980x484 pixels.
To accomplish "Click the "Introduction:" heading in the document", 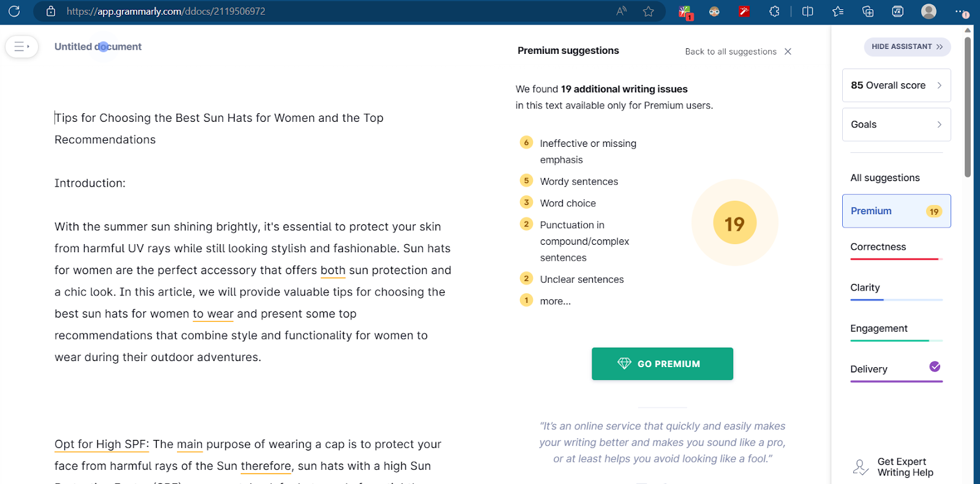I will click(x=90, y=183).
